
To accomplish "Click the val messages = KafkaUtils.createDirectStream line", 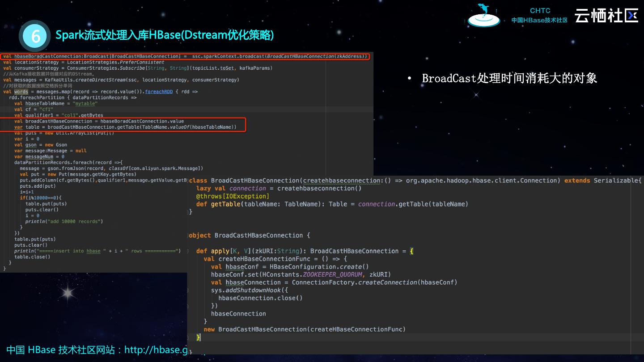I will [121, 80].
